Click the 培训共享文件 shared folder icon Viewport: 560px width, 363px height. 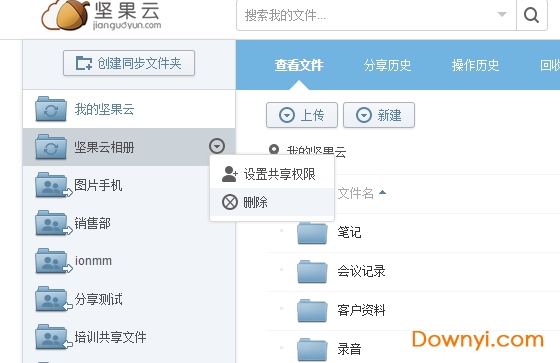point(53,337)
